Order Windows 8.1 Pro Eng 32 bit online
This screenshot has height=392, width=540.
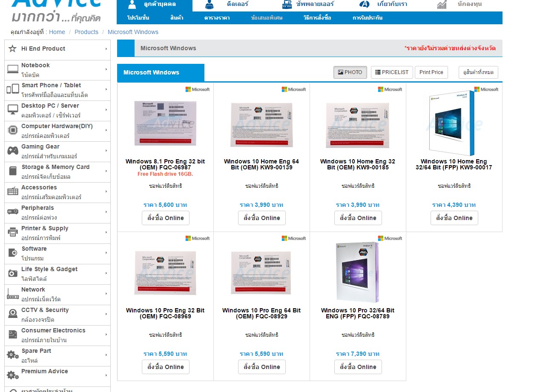(166, 218)
